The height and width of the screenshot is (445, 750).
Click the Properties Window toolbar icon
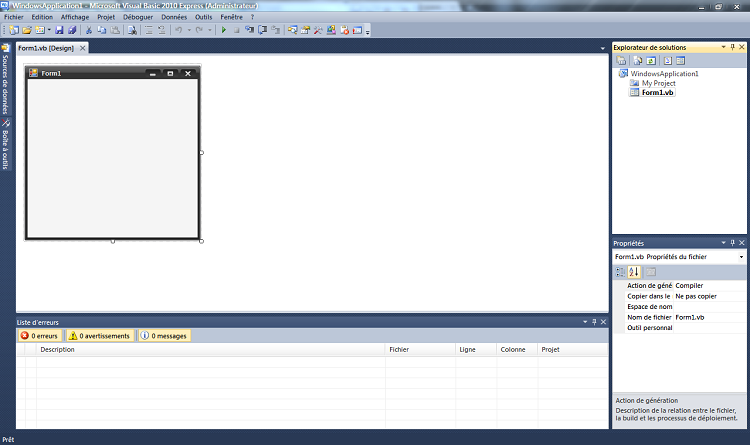[x=305, y=30]
